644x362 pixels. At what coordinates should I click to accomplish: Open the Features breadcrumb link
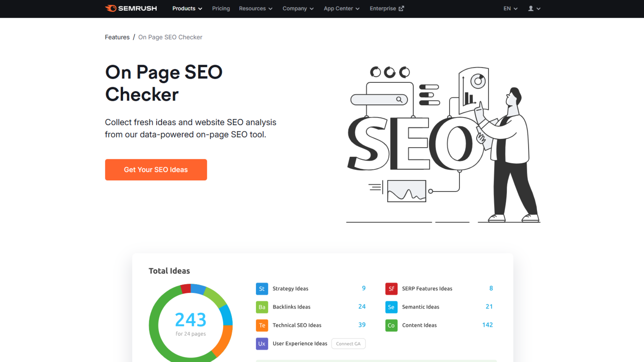point(117,37)
